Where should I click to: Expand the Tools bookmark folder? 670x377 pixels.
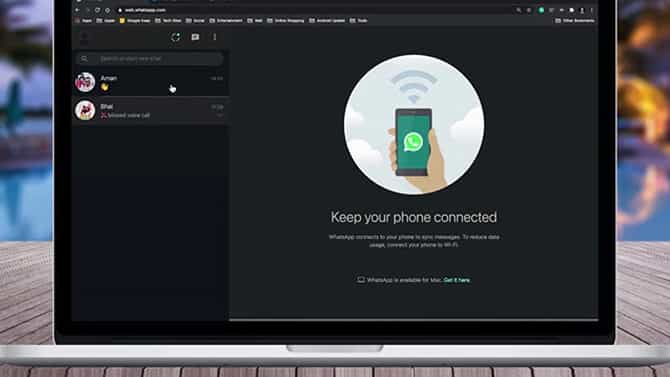click(359, 21)
